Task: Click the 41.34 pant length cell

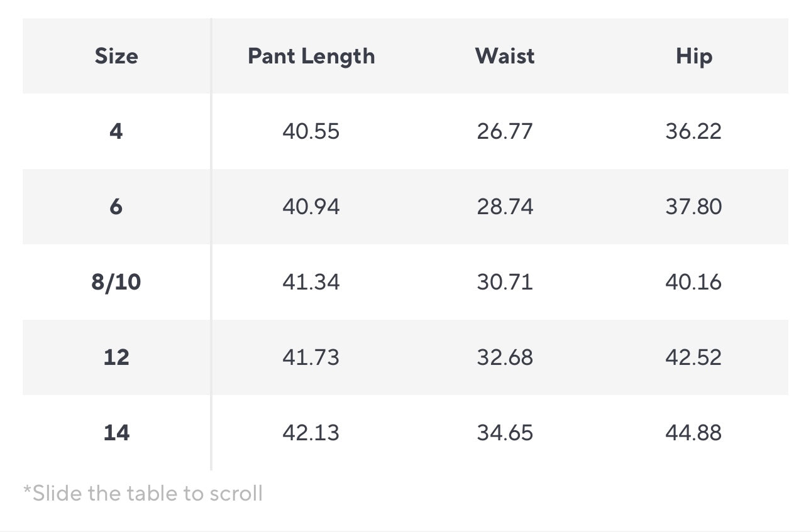Action: tap(311, 282)
